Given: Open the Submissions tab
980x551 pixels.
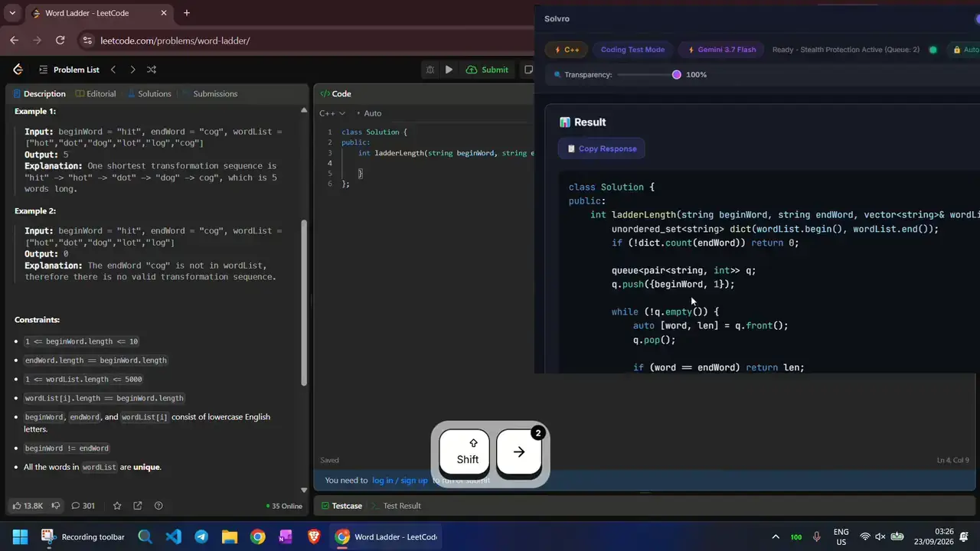Looking at the screenshot, I should (x=209, y=94).
